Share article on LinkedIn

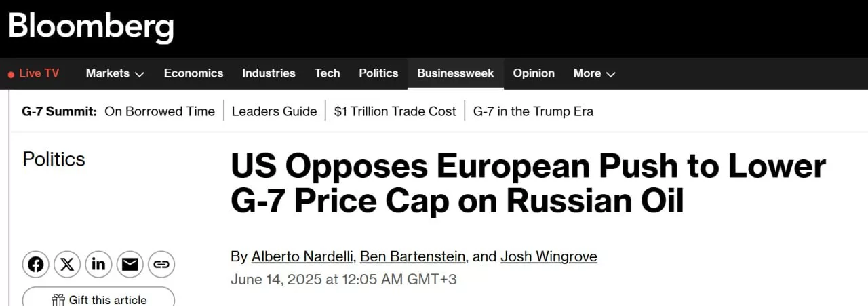[x=98, y=264]
